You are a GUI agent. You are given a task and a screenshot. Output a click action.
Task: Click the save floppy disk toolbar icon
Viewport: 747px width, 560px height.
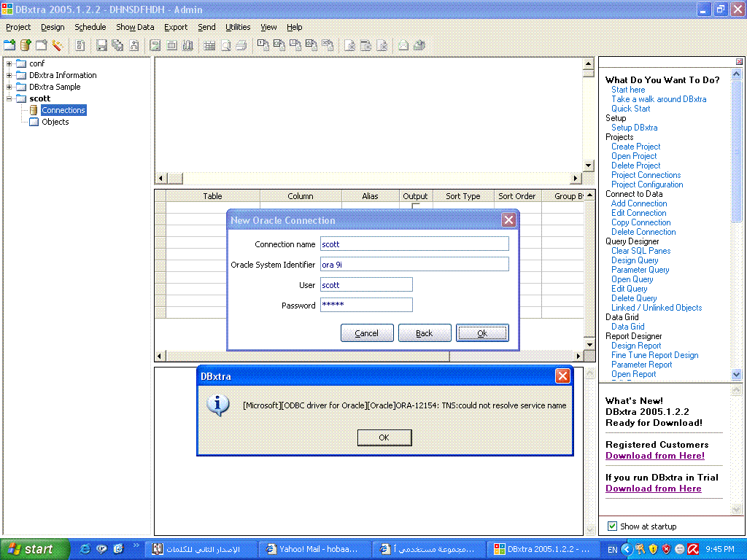pos(101,45)
